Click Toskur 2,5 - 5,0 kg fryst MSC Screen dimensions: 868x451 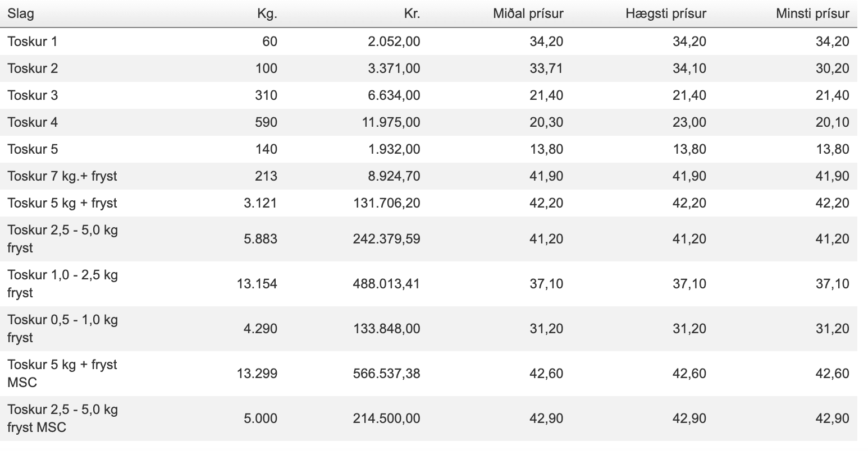[62, 418]
